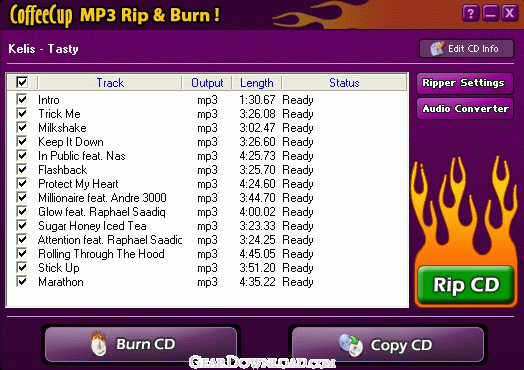Select the In Public feat. Nas track
Screen dimensions: 524x370
tap(82, 156)
